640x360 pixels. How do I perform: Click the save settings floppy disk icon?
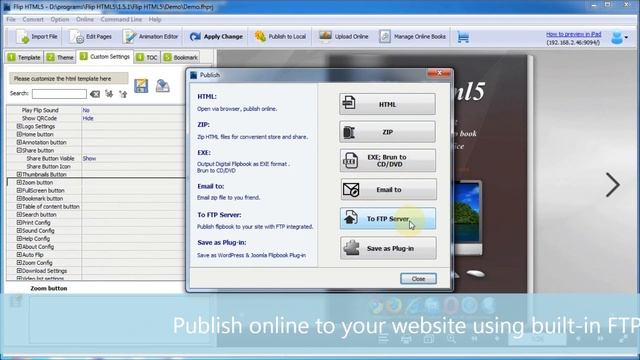tap(141, 86)
